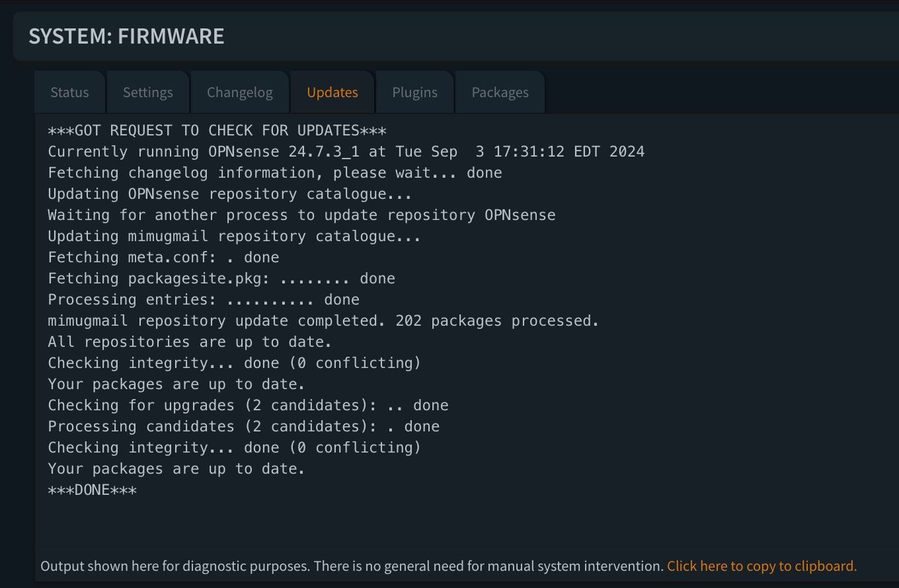The image size is (899, 588).
Task: Click the SYSTEM: FIRMWARE heading
Action: point(126,36)
